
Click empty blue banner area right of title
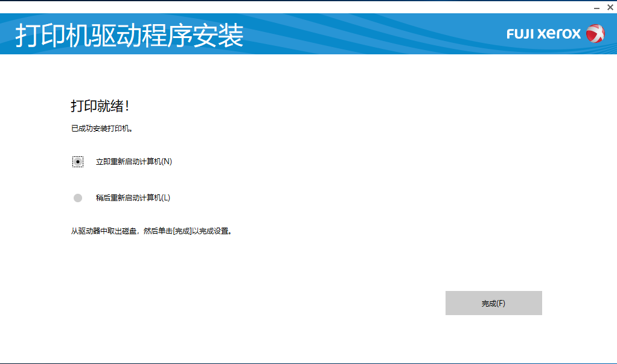click(x=374, y=35)
